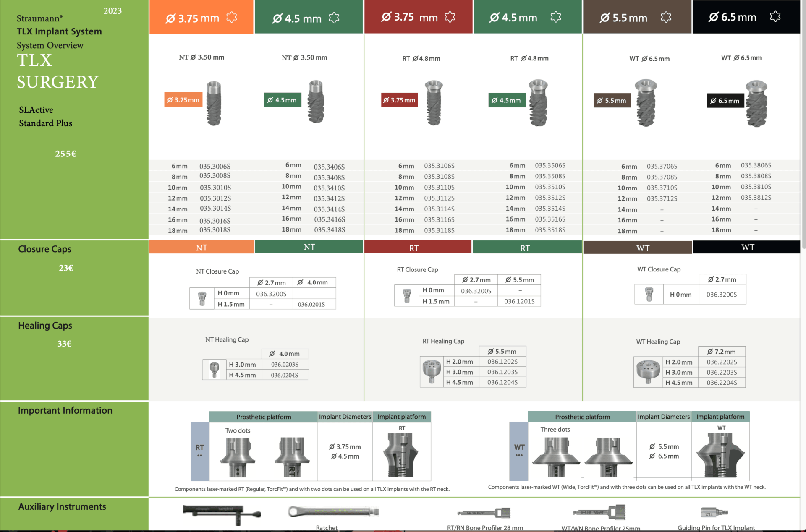Click the star icon in the green NT 4.5 mm header
The width and height of the screenshot is (806, 532).
click(x=334, y=18)
